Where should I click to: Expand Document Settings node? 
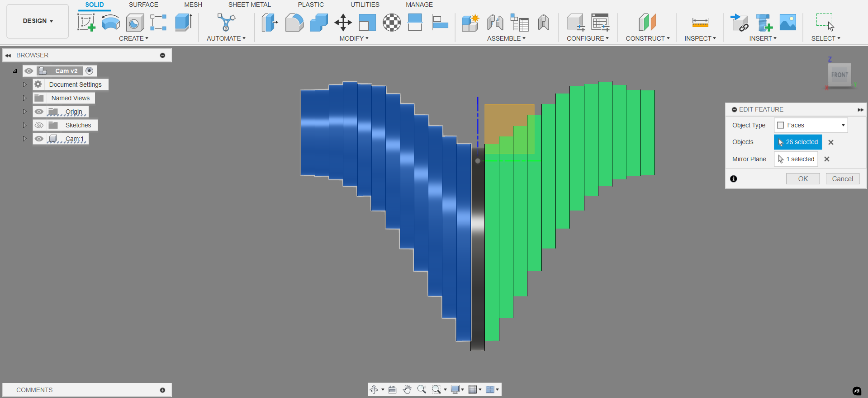(x=25, y=84)
